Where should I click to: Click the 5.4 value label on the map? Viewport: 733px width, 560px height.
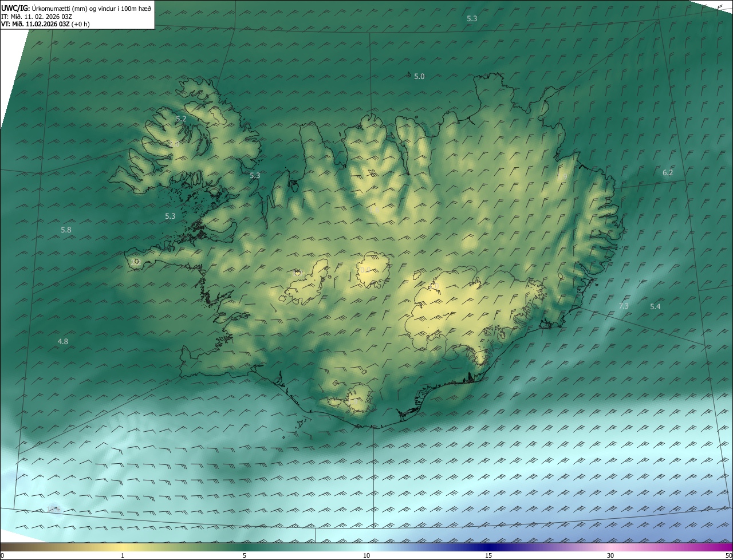coord(655,307)
